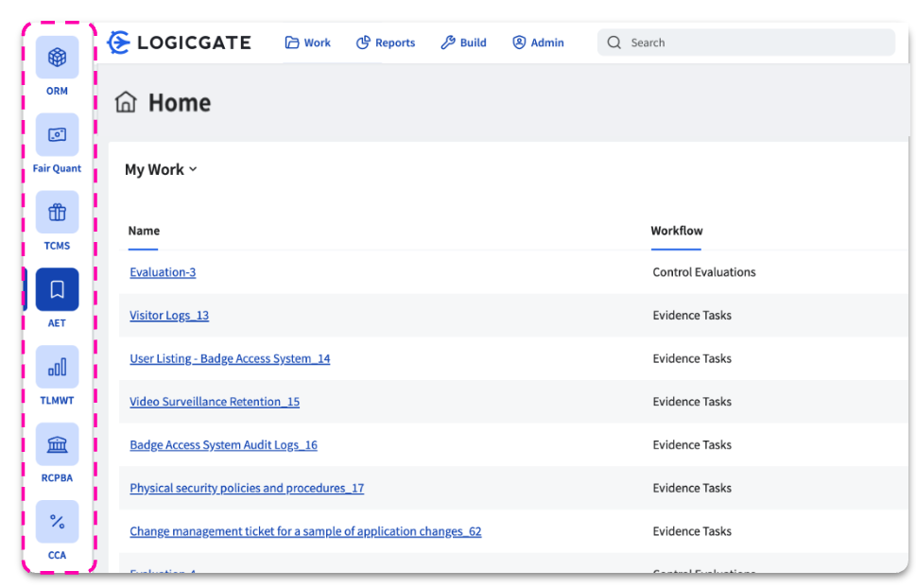Open the Work menu

point(307,43)
